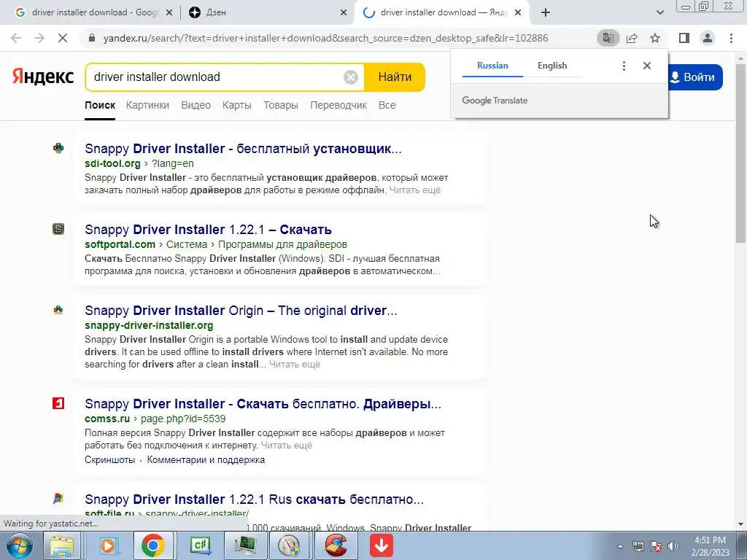Viewport: 747px width, 560px height.
Task: Click the sdi-tool.org result favicon
Action: coord(58,148)
